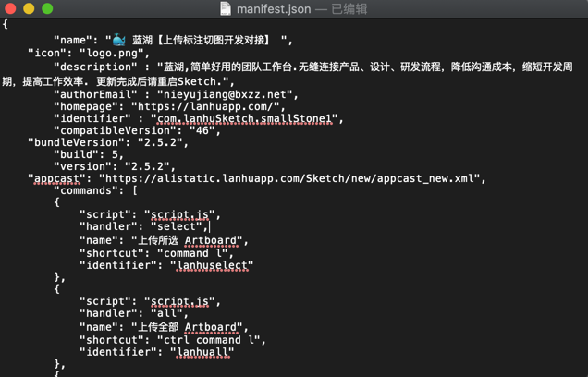Click the text 上传全部 Artboard
Screen dimensions: 588x377
pyautogui.click(x=188, y=327)
